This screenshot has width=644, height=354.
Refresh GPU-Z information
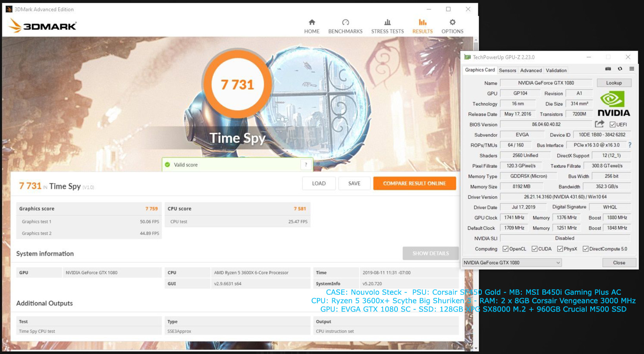pos(620,69)
